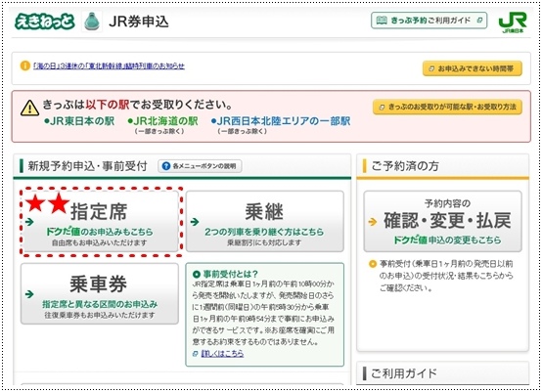Image resolution: width=542 pixels, height=392 pixels.
Task: Click the ご予約済の方 heading
Action: [x=405, y=166]
